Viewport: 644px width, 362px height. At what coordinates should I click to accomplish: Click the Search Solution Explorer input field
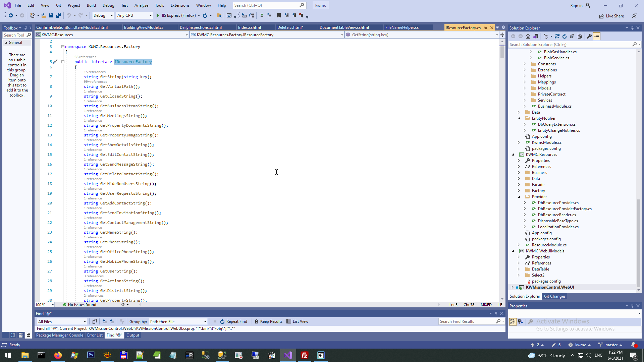tap(570, 45)
